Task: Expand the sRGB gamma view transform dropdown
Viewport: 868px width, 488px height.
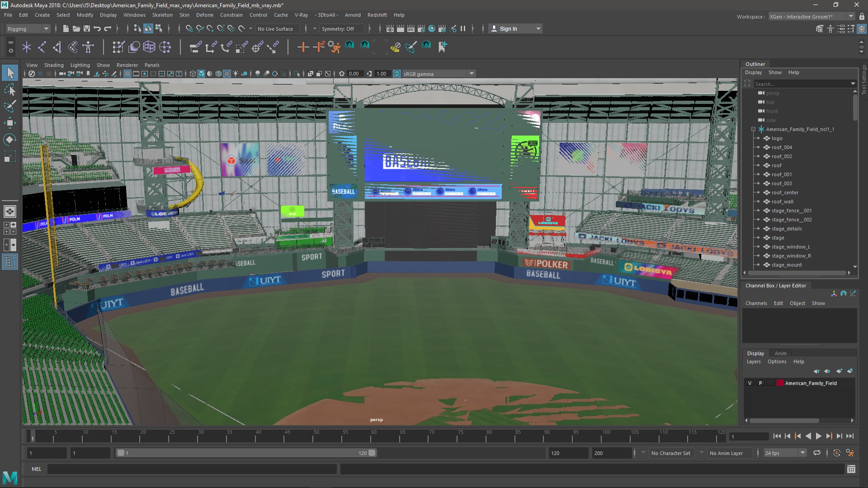Action: (x=472, y=74)
